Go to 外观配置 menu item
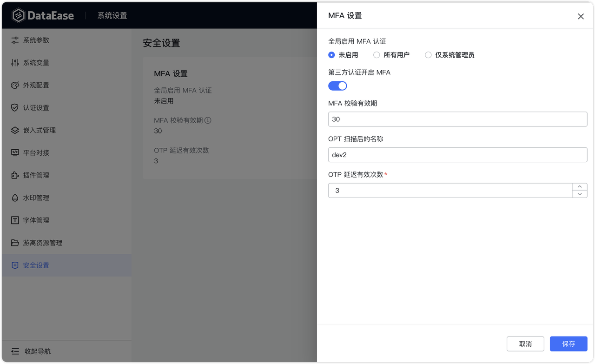Screen dimensions: 595x364 66,85
